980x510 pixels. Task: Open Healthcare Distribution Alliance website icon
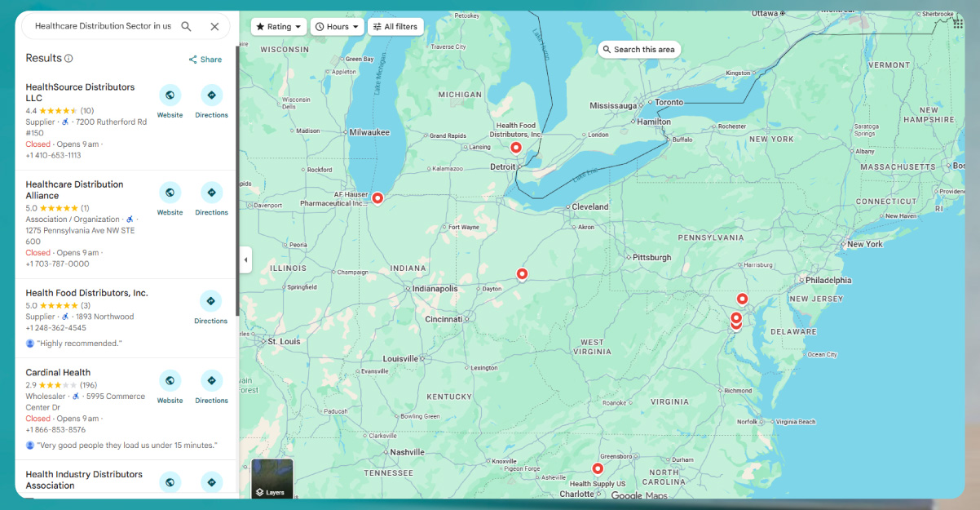click(x=170, y=193)
